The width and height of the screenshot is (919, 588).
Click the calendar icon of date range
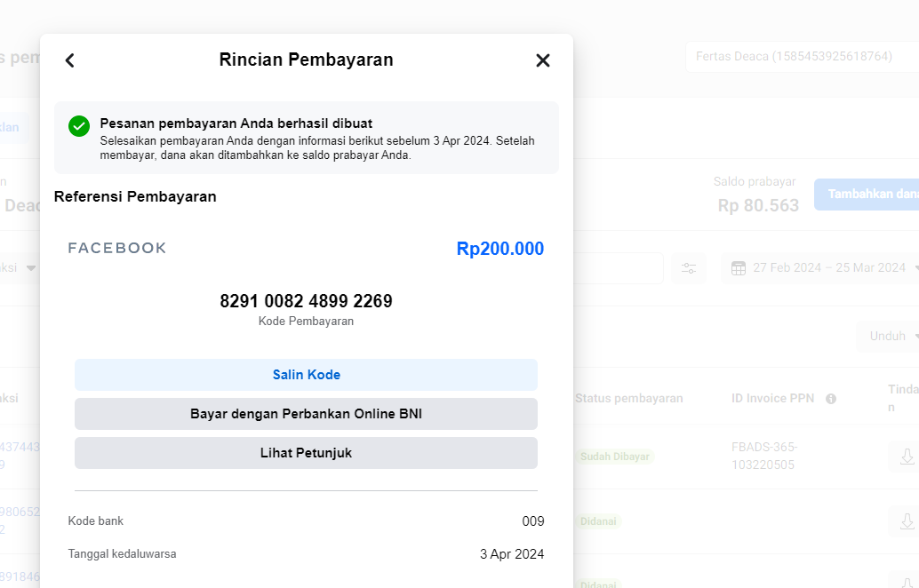click(x=739, y=268)
